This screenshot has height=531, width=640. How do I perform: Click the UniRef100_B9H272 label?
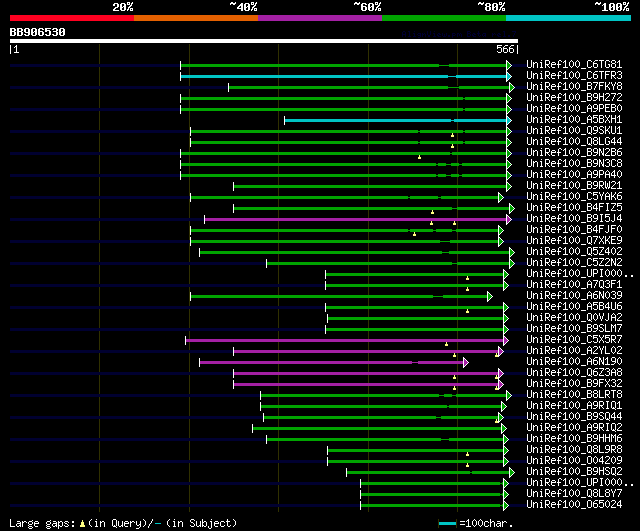pos(574,98)
